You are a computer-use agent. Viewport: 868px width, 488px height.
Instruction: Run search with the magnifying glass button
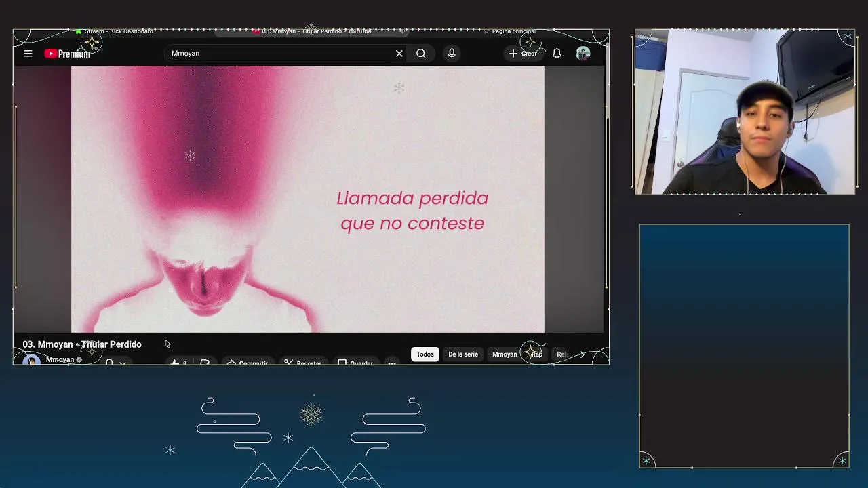tap(421, 54)
